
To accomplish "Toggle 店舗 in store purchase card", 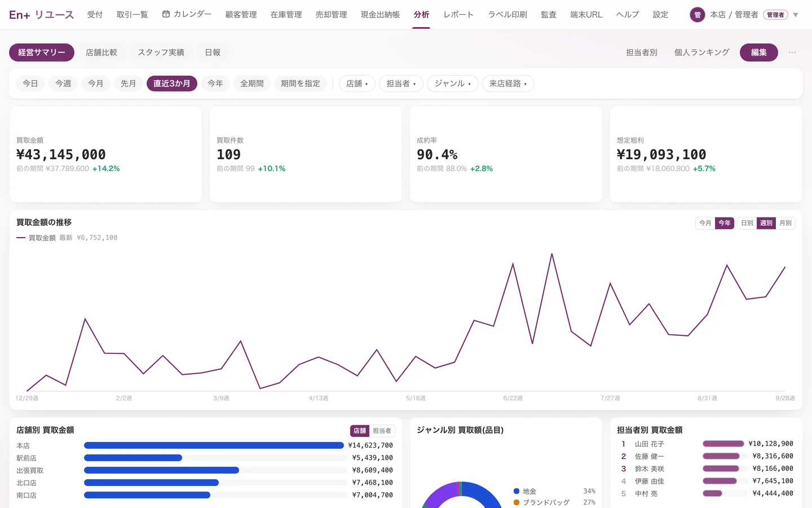I will 360,431.
